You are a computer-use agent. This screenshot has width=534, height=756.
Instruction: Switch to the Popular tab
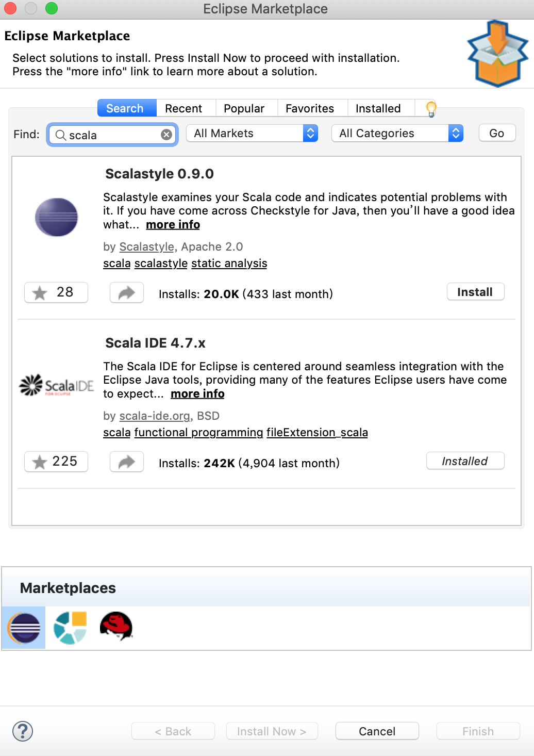[x=245, y=108]
